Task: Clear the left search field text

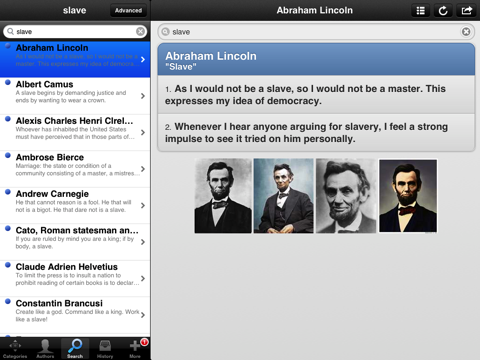Action: [140, 31]
